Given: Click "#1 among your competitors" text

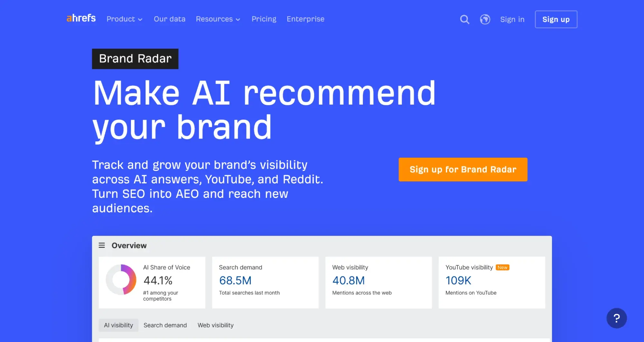Looking at the screenshot, I should coord(160,296).
